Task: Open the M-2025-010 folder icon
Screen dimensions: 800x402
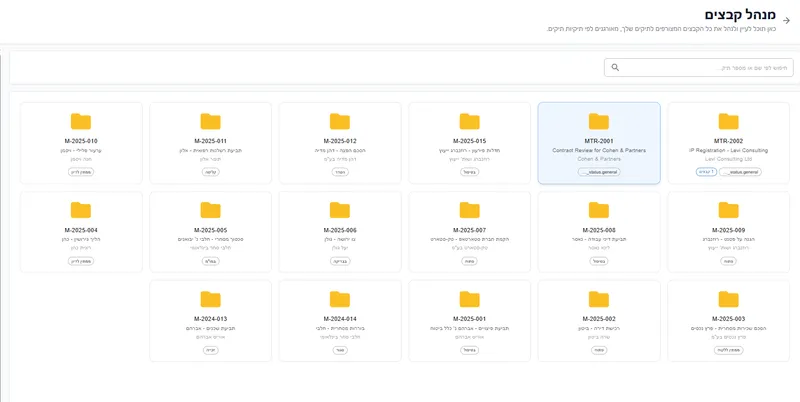Action: point(81,121)
